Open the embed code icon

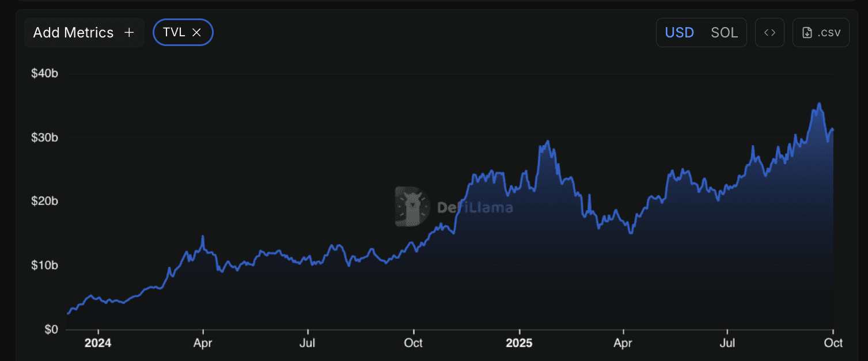(770, 33)
